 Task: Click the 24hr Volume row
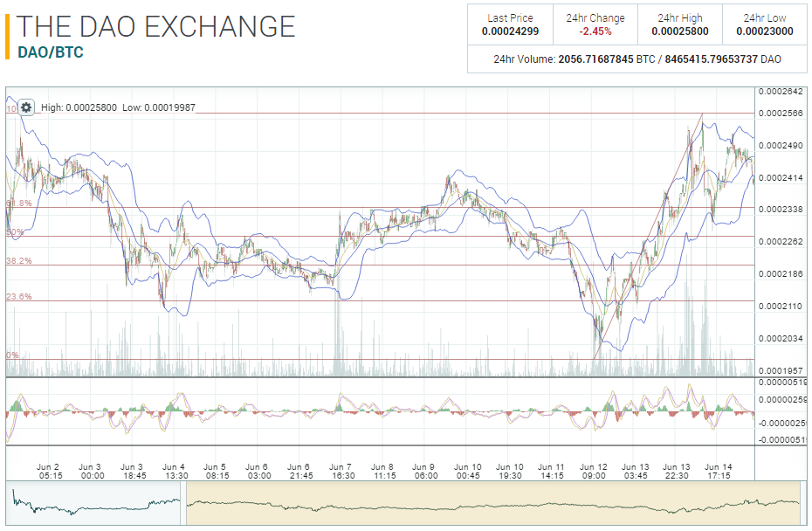637,59
